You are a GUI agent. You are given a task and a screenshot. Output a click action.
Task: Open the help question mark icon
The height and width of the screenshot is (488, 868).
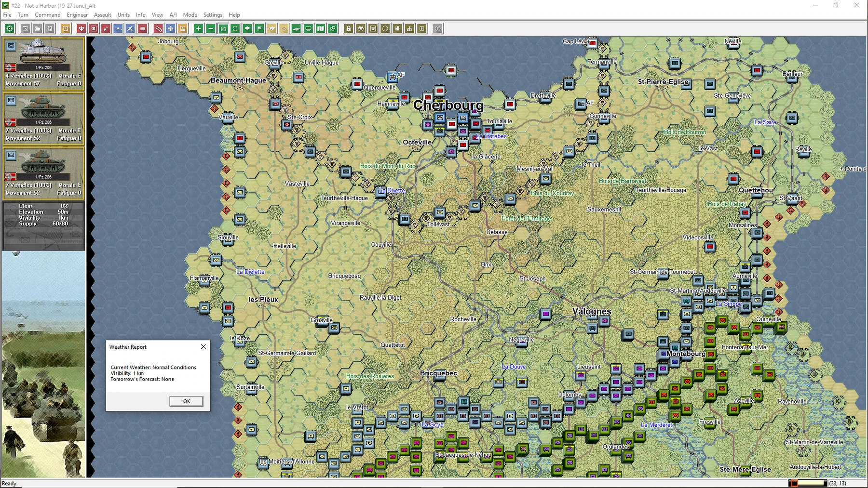coord(437,28)
